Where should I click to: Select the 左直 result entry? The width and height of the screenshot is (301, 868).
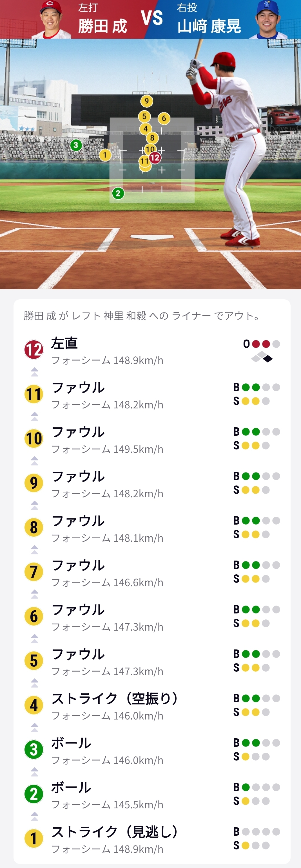[64, 343]
